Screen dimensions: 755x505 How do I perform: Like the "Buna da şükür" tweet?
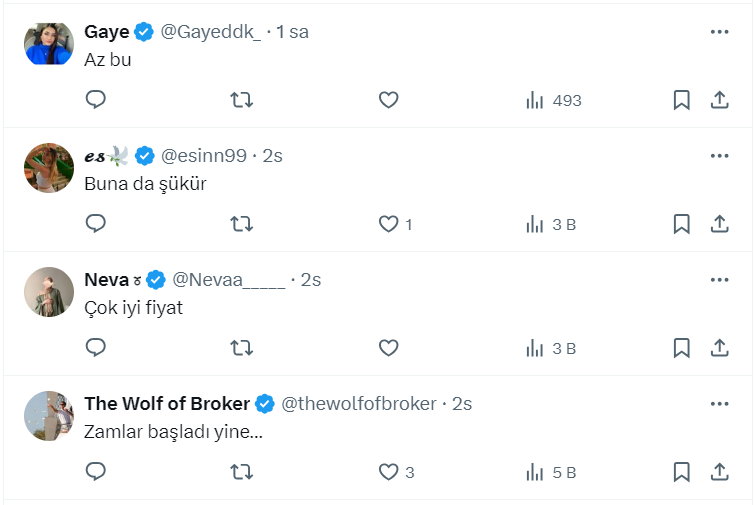pos(389,224)
